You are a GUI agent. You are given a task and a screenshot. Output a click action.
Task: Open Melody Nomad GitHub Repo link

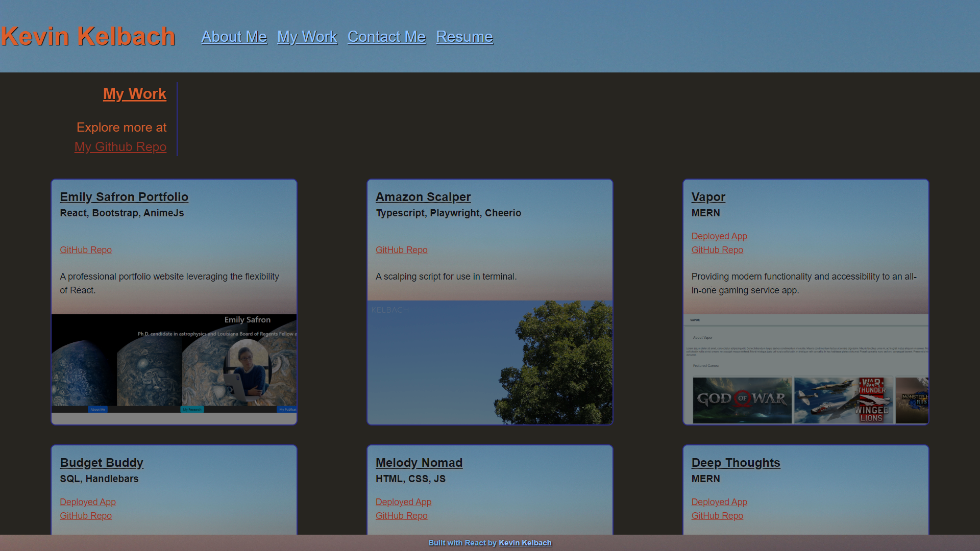point(401,516)
